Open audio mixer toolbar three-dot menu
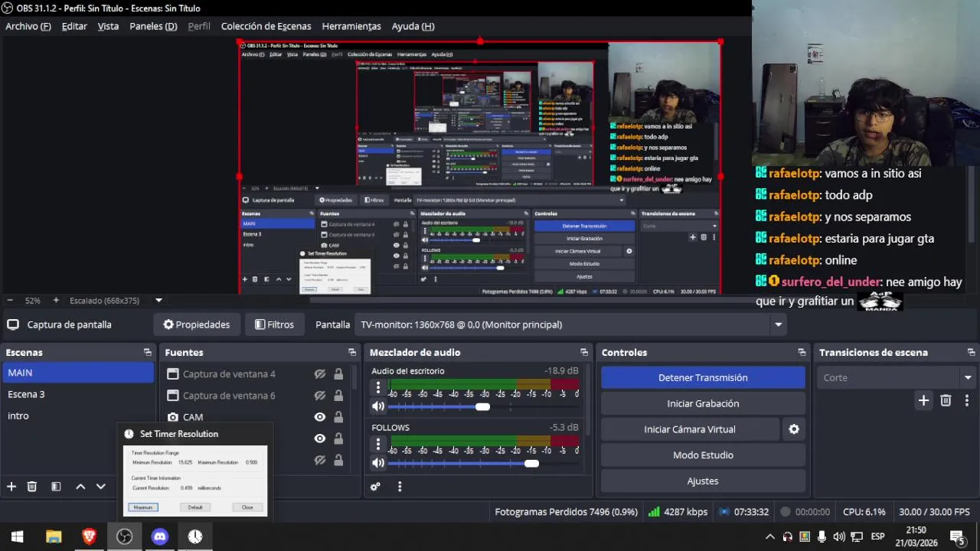The width and height of the screenshot is (980, 551). pyautogui.click(x=399, y=487)
